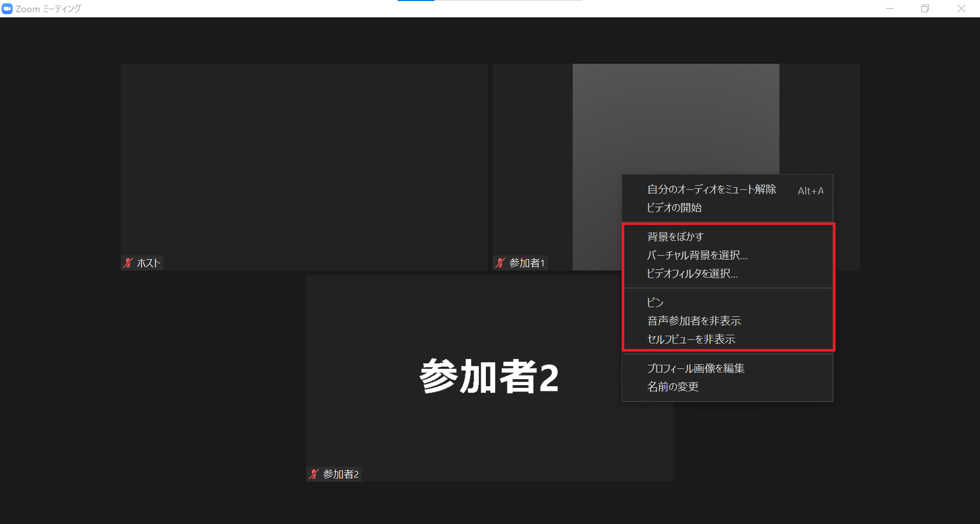Choose ビデオの開始 in the context menu
The height and width of the screenshot is (524, 980).
point(674,208)
